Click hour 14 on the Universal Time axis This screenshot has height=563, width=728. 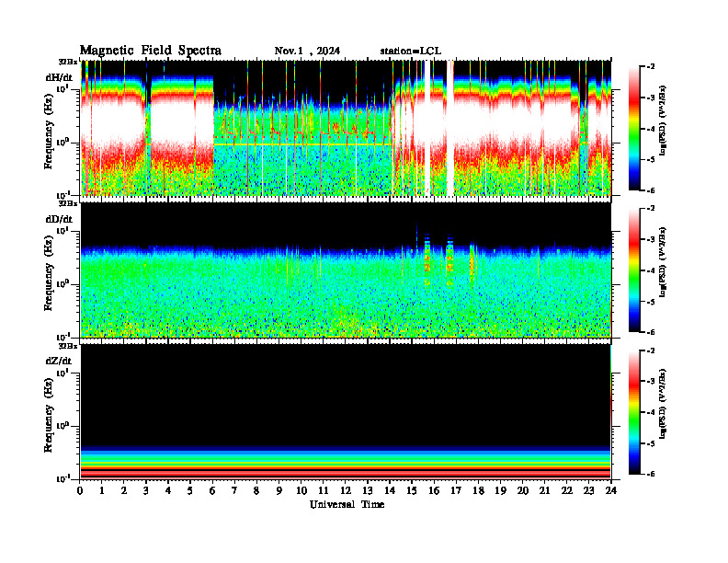390,490
